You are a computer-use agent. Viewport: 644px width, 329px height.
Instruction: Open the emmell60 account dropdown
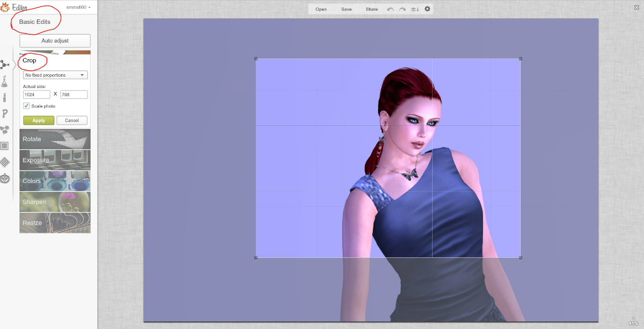79,7
